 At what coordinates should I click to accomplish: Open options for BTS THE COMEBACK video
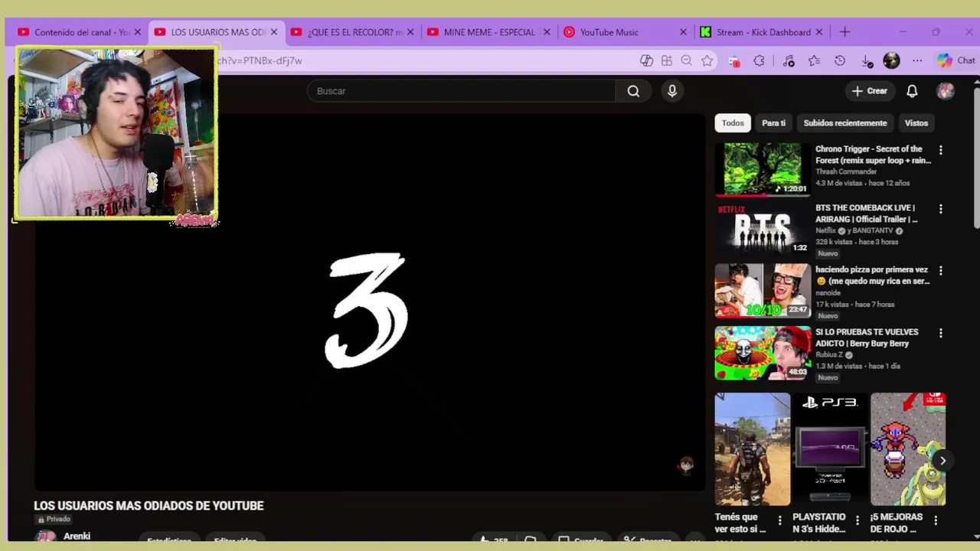[941, 209]
